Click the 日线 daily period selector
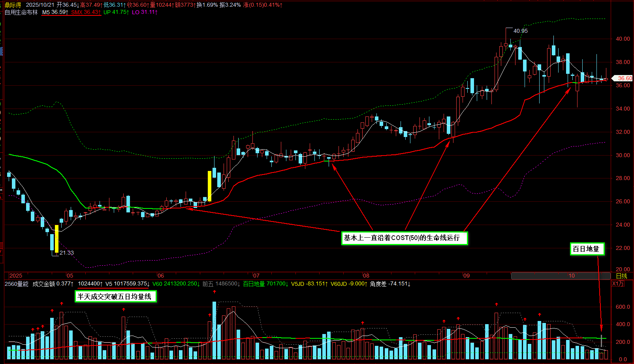This screenshot has height=364, width=634. pyautogui.click(x=622, y=276)
